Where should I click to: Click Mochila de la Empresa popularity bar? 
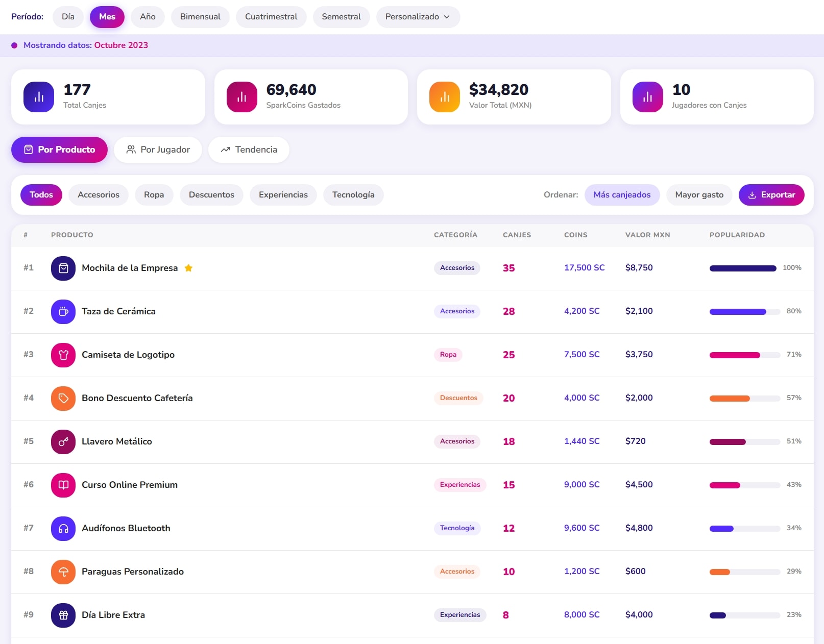(x=743, y=268)
